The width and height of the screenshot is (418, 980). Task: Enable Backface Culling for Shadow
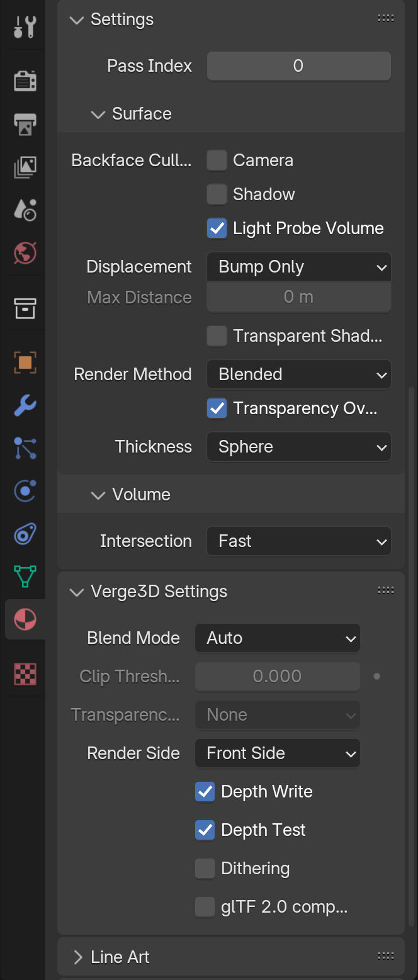click(x=217, y=194)
